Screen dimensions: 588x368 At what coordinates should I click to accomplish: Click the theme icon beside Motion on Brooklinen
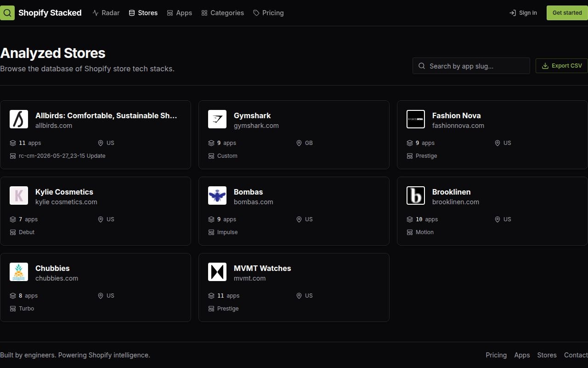point(410,232)
